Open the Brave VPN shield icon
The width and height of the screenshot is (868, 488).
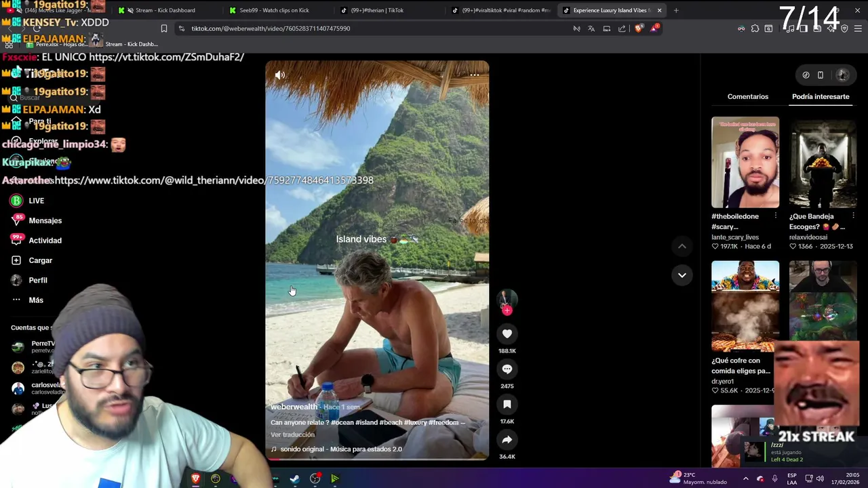tap(844, 28)
